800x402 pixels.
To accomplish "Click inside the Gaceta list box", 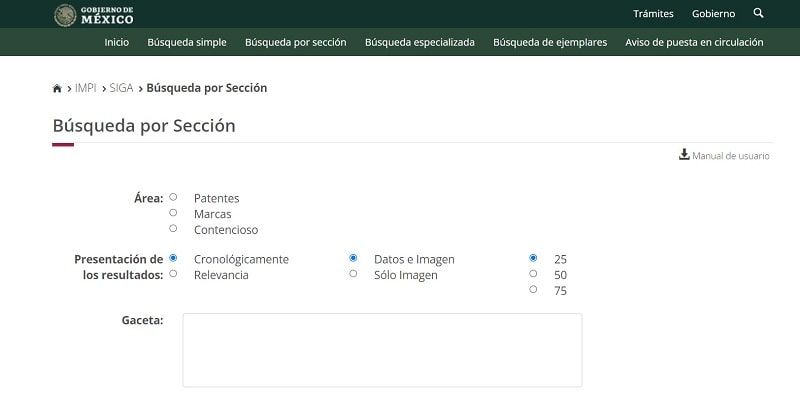I will [x=382, y=350].
